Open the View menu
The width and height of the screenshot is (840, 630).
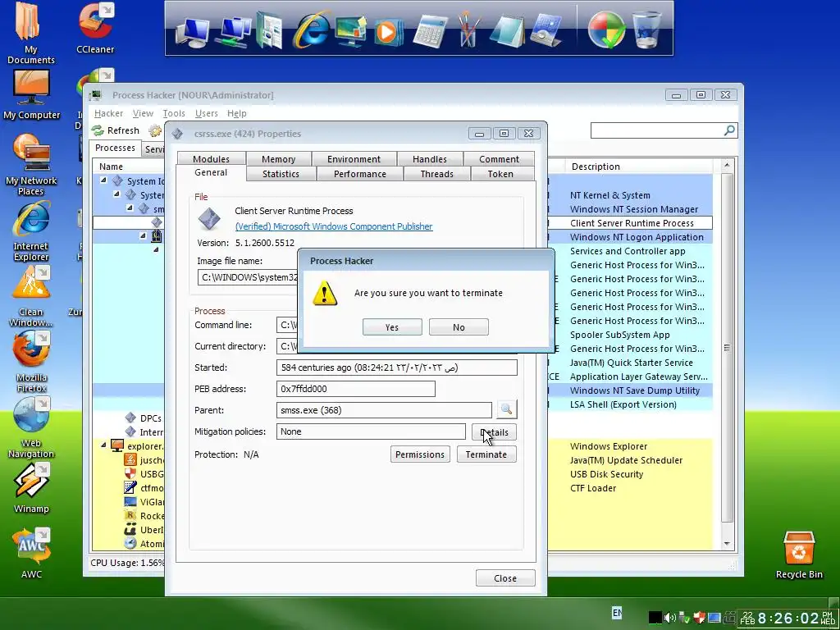coord(143,113)
